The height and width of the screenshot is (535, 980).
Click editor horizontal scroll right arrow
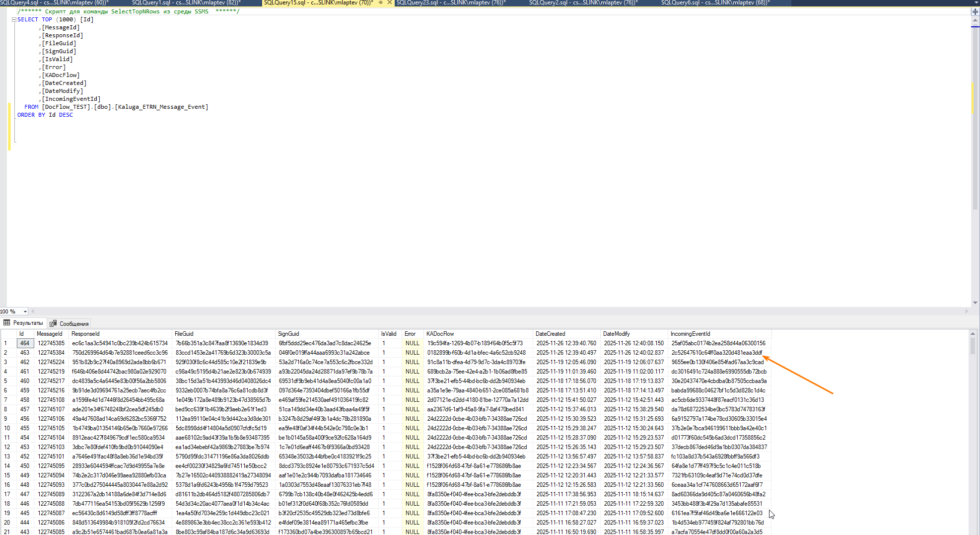point(967,311)
